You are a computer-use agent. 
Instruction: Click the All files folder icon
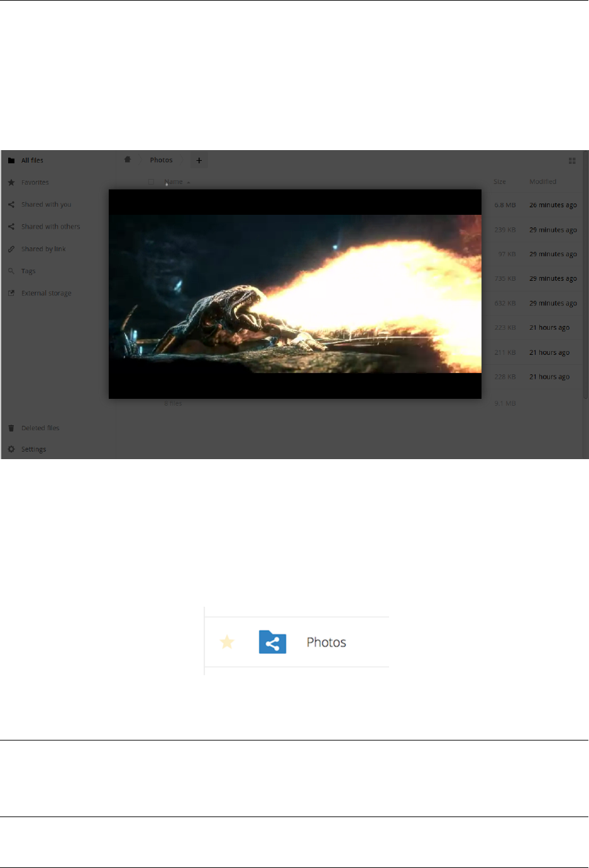click(11, 160)
